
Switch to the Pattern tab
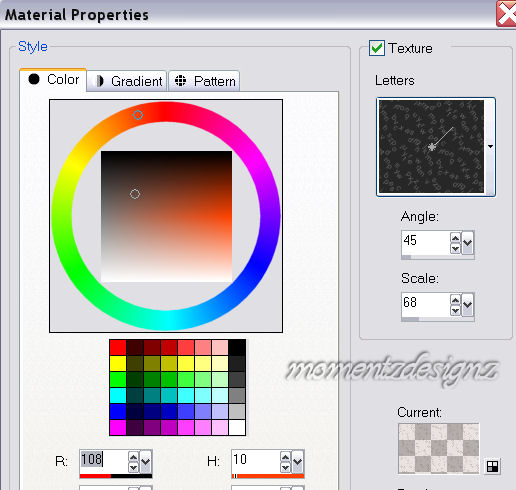pos(204,81)
